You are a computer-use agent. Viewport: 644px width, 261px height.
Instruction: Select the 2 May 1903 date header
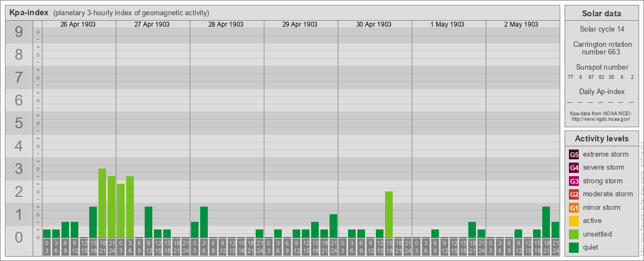[521, 24]
